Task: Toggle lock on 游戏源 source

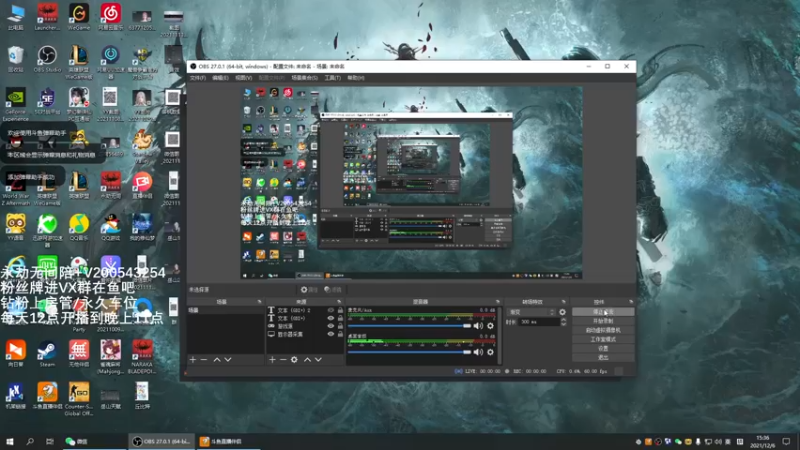Action: click(x=340, y=326)
